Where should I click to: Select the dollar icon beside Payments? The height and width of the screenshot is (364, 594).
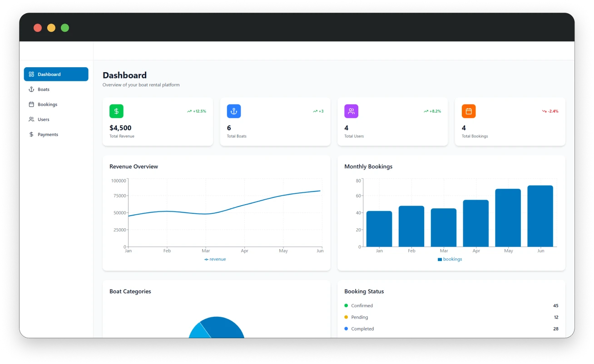(x=31, y=134)
